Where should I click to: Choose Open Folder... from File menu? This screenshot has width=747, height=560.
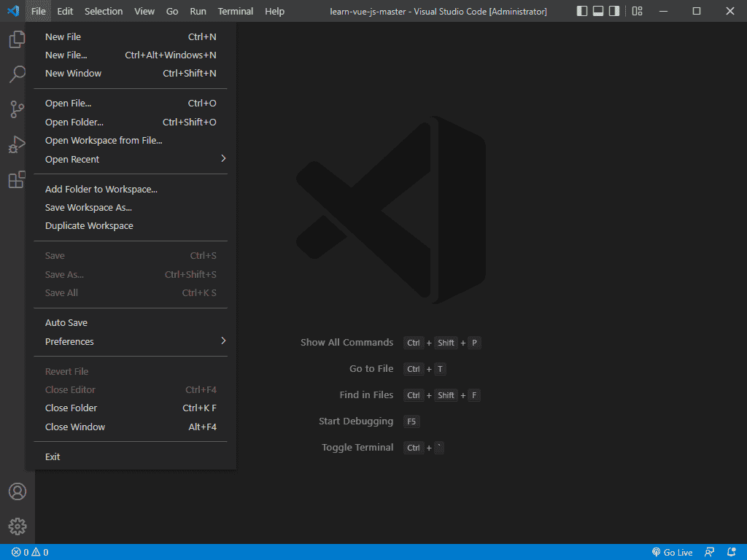131,122
